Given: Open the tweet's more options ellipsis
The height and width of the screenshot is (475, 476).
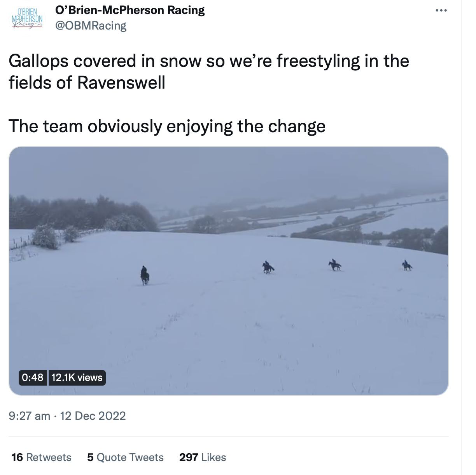Looking at the screenshot, I should (441, 10).
